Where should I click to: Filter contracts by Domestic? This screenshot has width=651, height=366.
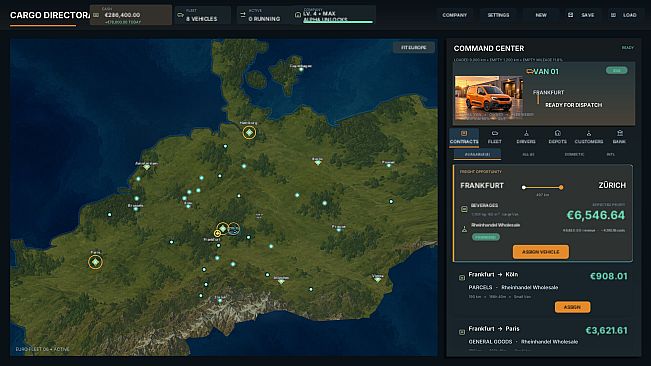pyautogui.click(x=574, y=154)
